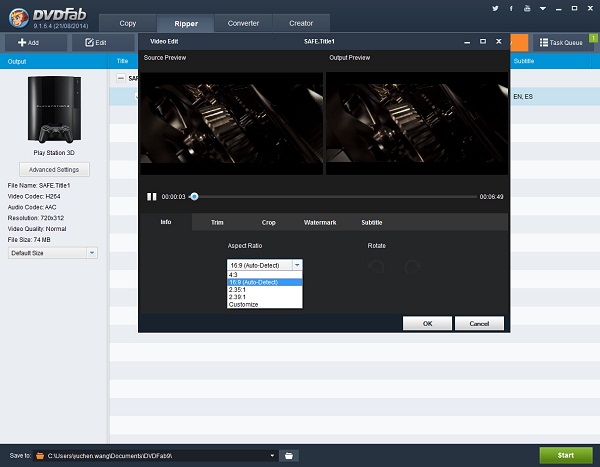
Task: Browse for output folder icon
Action: click(288, 455)
